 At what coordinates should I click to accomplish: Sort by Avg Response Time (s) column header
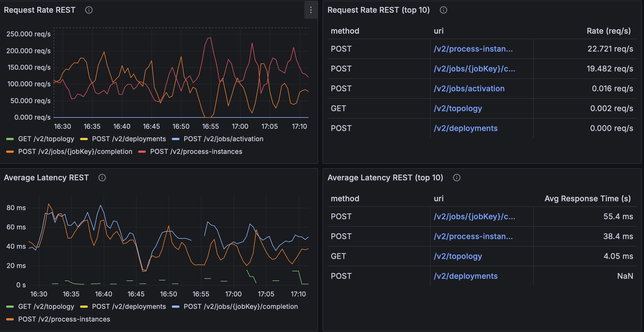click(587, 199)
